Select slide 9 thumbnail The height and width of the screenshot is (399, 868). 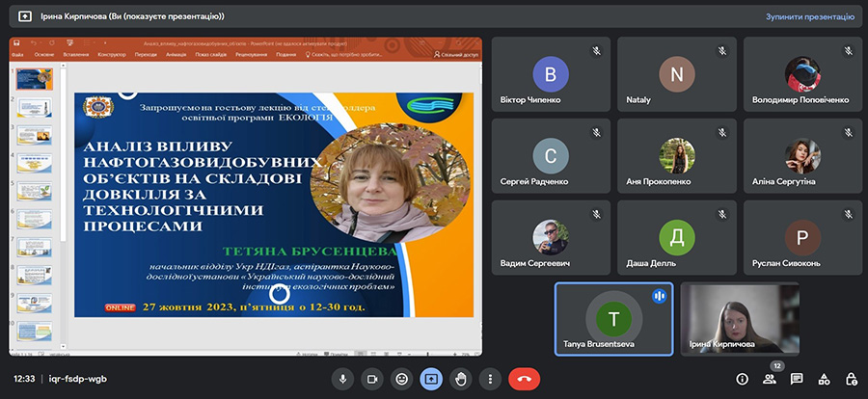35,303
